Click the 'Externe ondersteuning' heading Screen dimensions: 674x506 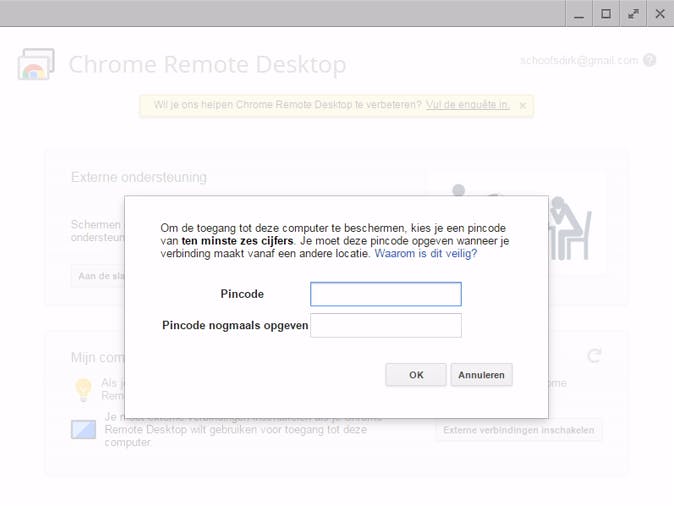point(139,177)
